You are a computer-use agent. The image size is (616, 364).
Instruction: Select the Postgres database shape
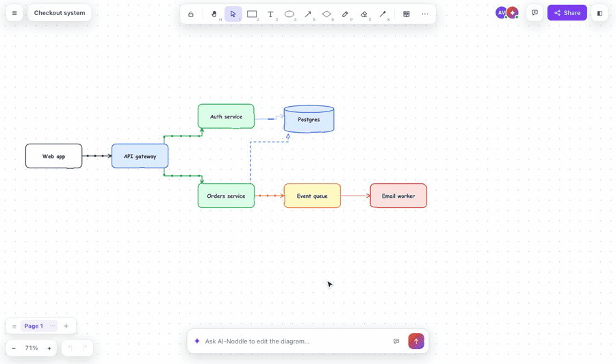pyautogui.click(x=309, y=119)
